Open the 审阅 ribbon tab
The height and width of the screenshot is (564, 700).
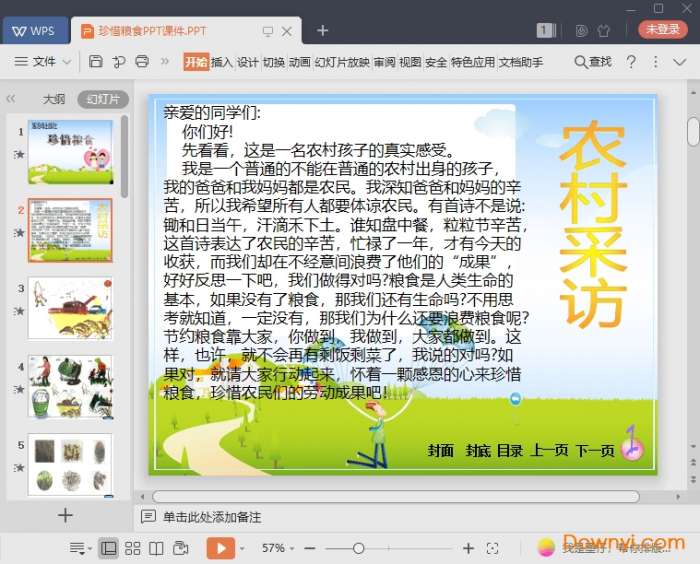pos(384,62)
